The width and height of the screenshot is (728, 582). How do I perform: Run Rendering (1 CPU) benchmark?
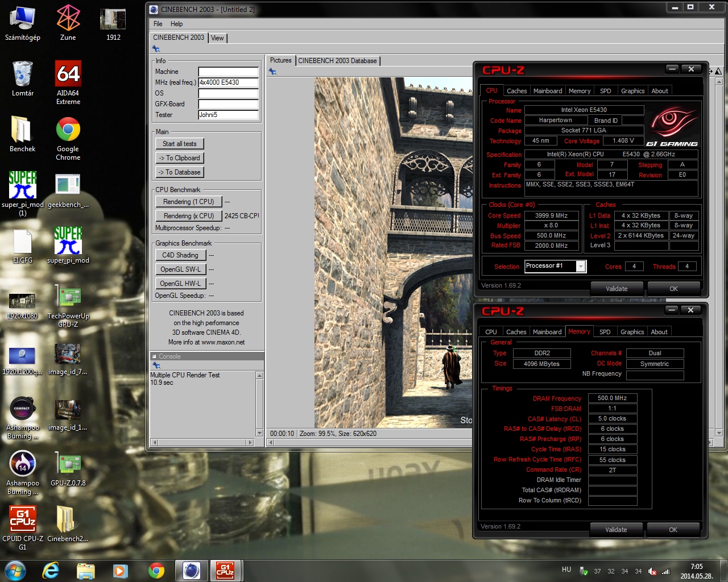coord(188,202)
